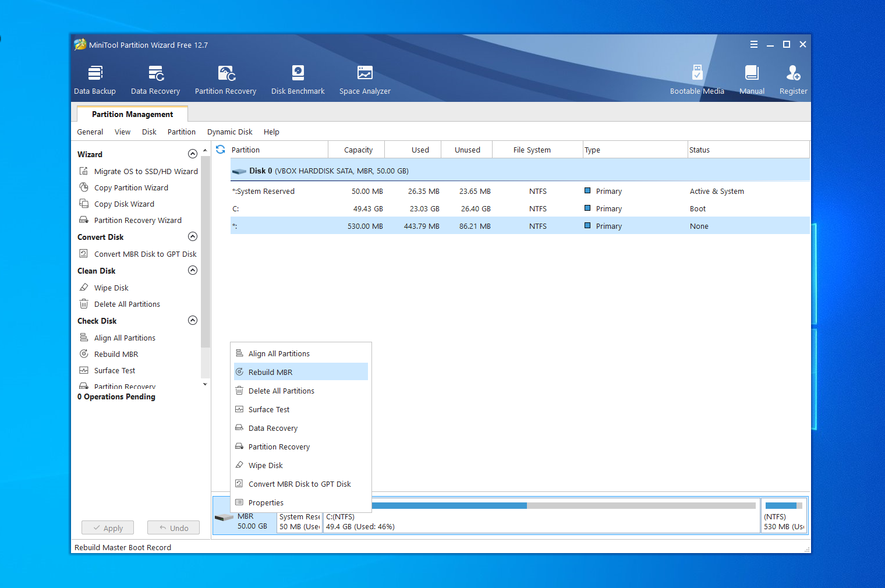Sort by the File System column header
Screen dimensions: 885x588
point(538,150)
